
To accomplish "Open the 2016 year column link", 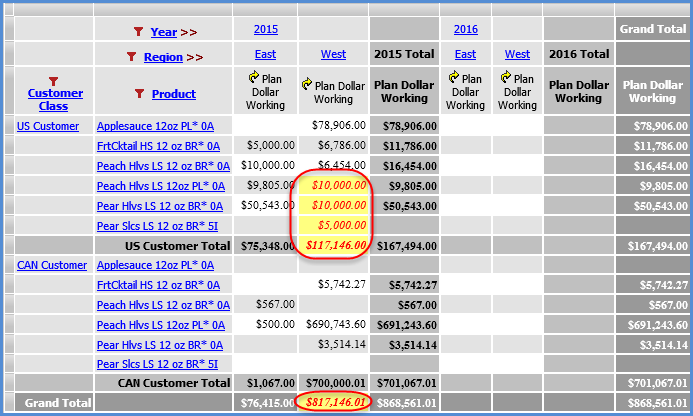I will click(466, 29).
